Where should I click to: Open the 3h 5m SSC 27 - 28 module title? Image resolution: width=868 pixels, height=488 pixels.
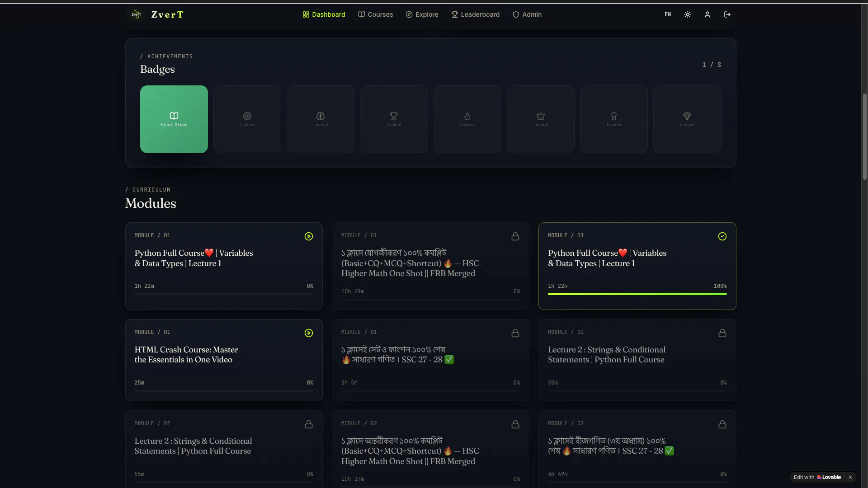[x=397, y=355]
